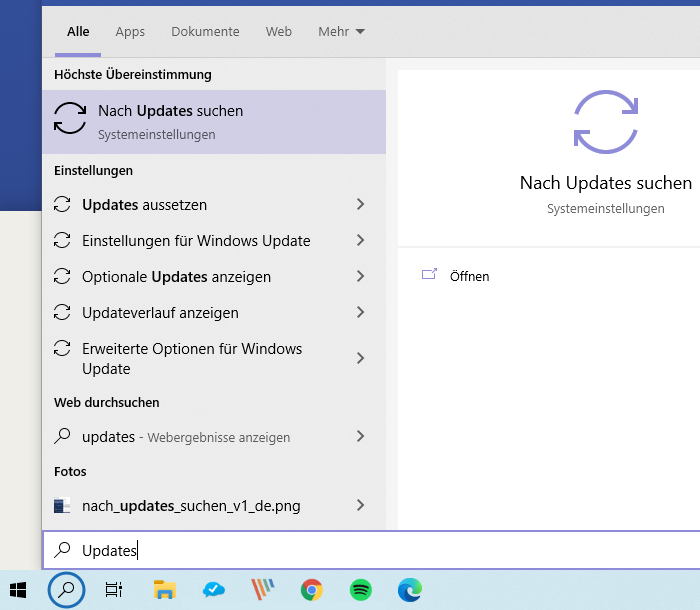700x610 pixels.
Task: Switch to the Alle tab
Action: point(78,32)
